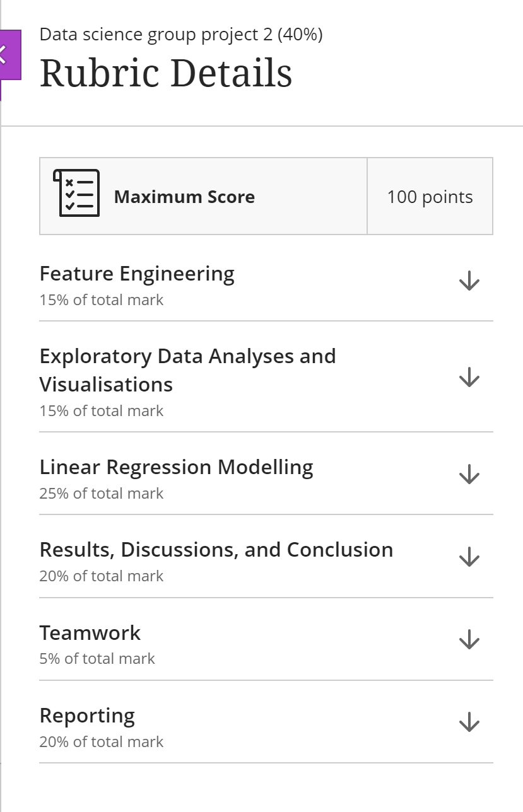Click the arrow icon beside Results, Discussions, and Conclusion

[x=469, y=556]
